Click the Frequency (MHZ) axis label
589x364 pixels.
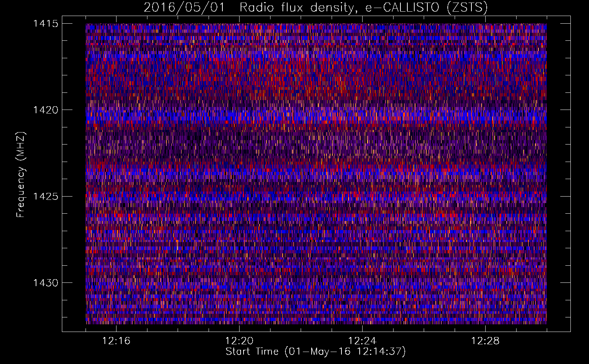pos(21,174)
